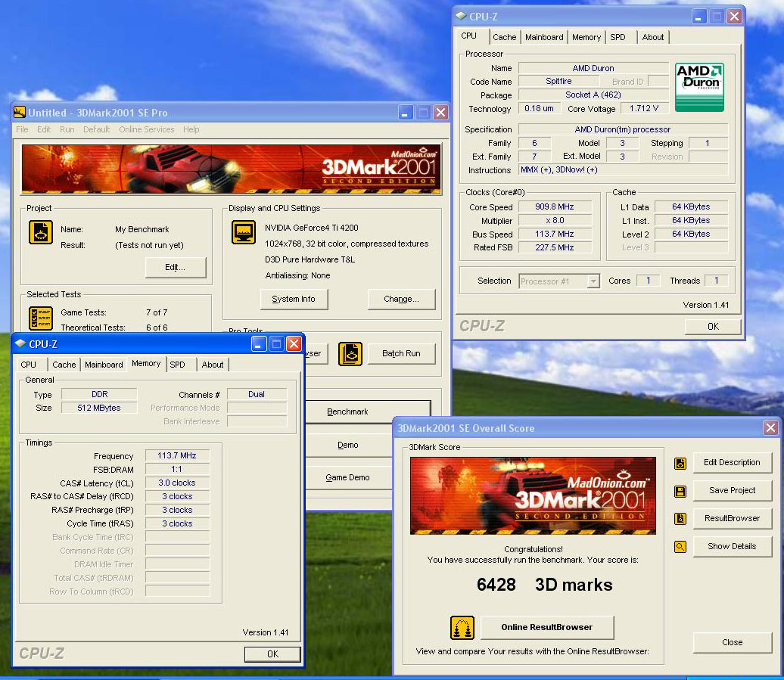Screen dimensions: 784x680
Task: Click the Show Details magnifier icon
Action: click(x=680, y=547)
